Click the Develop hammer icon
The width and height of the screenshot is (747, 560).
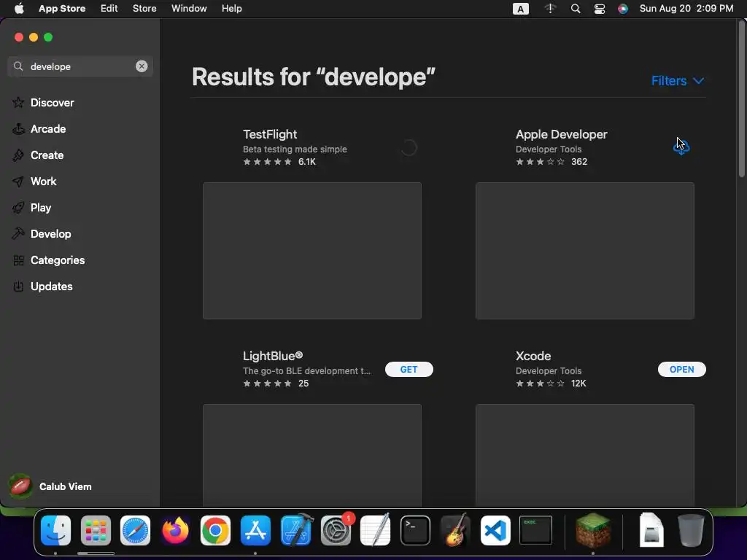click(x=18, y=233)
